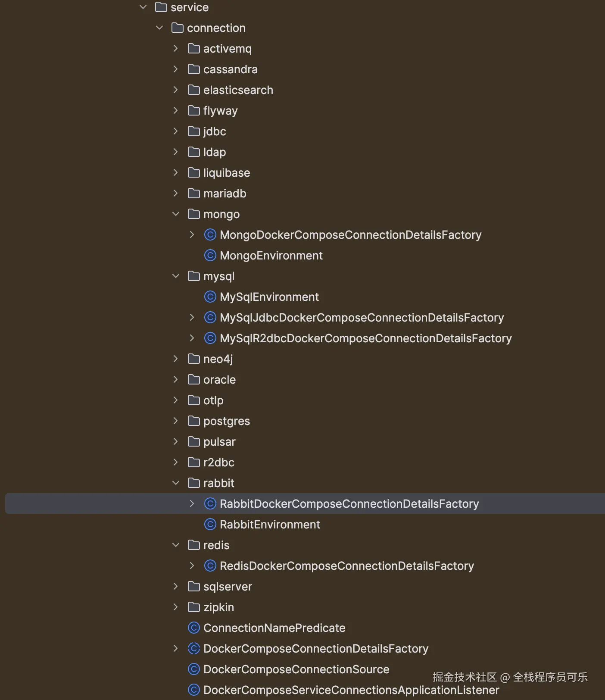
Task: Click the rabbit folder icon
Action: 194,483
